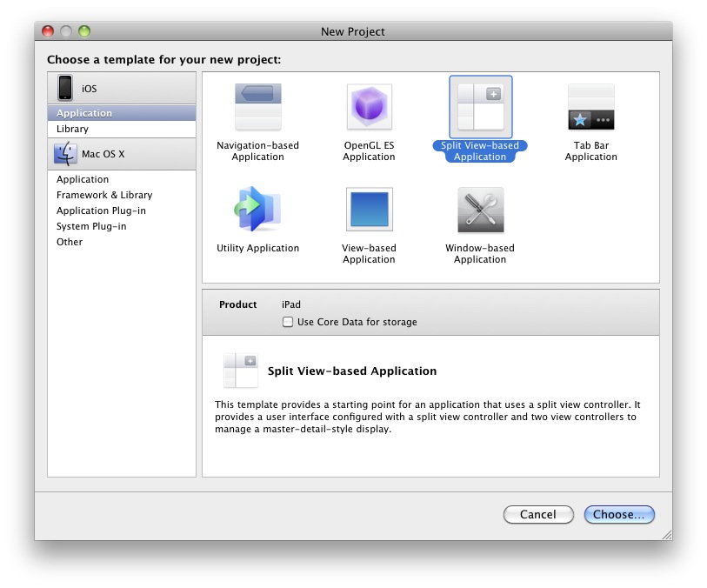Select Application under iOS in sidebar

tap(122, 113)
